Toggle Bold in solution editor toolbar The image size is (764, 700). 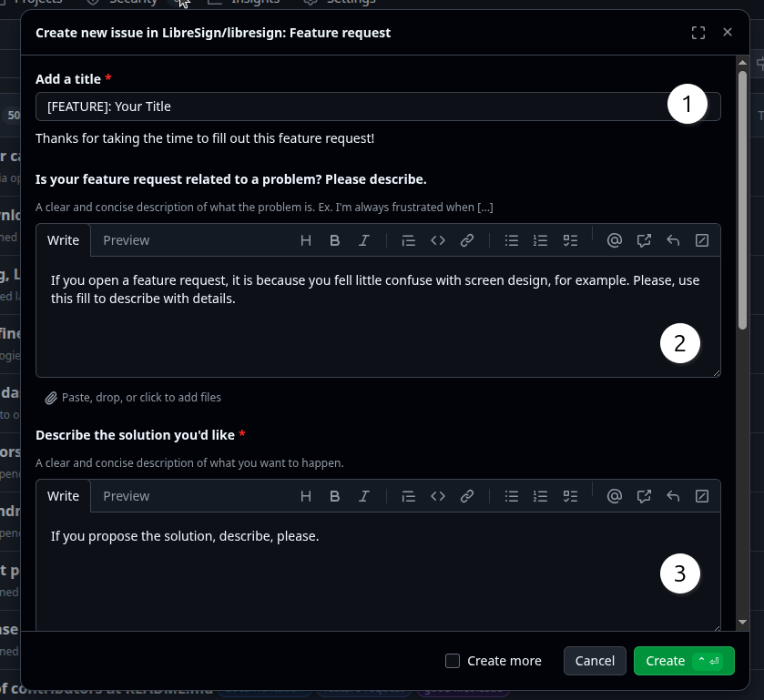pyautogui.click(x=335, y=496)
